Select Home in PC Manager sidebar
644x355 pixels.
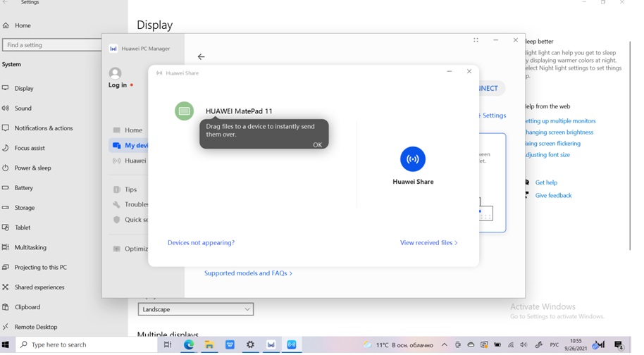click(133, 130)
